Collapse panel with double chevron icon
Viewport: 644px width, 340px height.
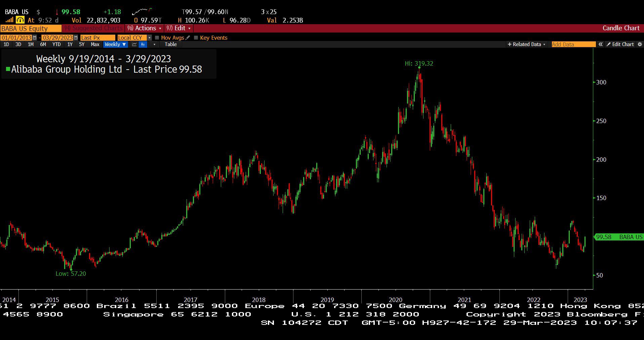click(601, 44)
